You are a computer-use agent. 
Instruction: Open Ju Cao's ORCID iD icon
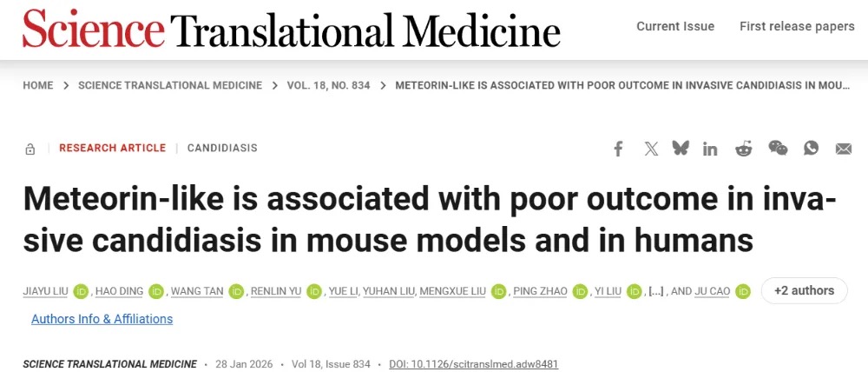click(742, 291)
